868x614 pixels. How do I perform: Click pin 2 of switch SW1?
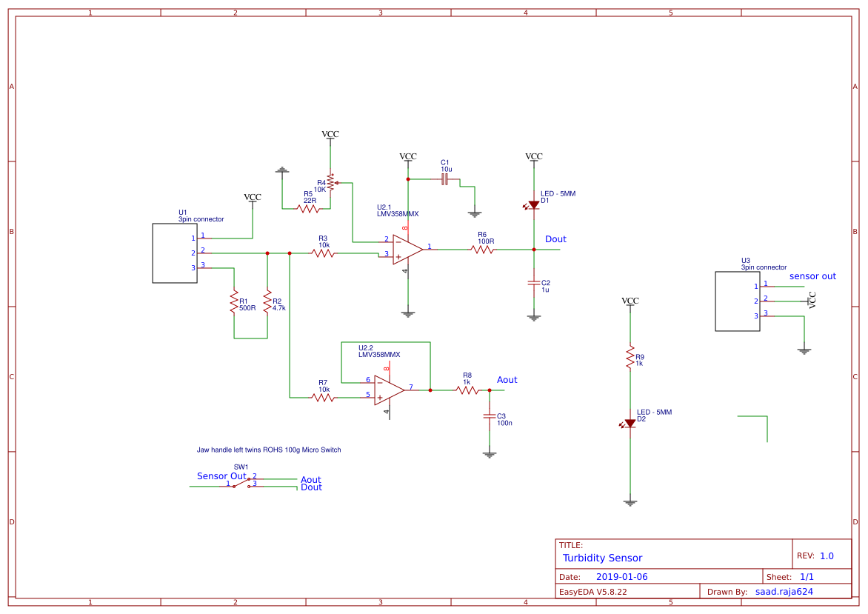(x=249, y=478)
